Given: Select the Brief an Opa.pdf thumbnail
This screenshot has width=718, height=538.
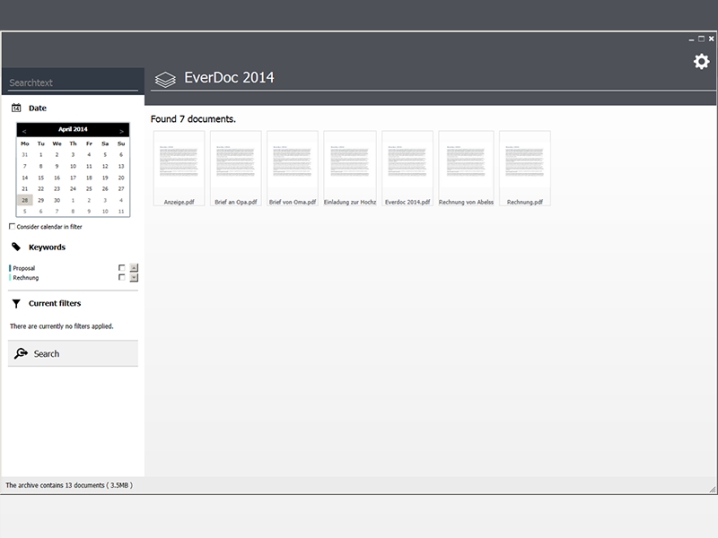Looking at the screenshot, I should (x=235, y=162).
